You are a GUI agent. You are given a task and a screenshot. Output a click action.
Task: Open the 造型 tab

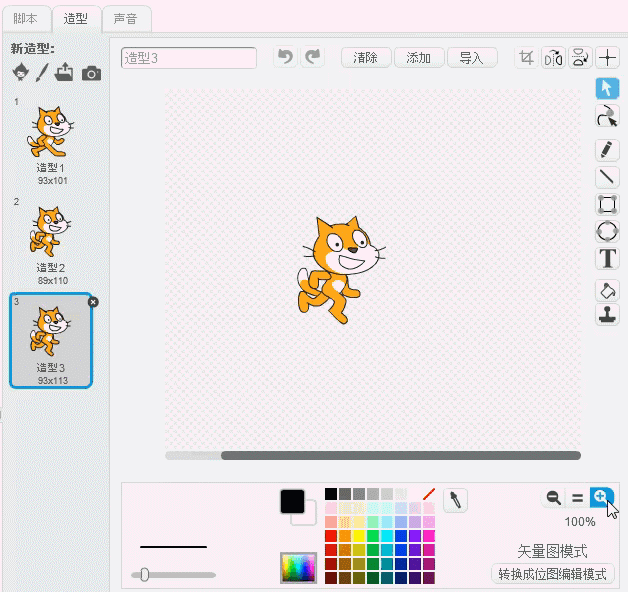76,18
